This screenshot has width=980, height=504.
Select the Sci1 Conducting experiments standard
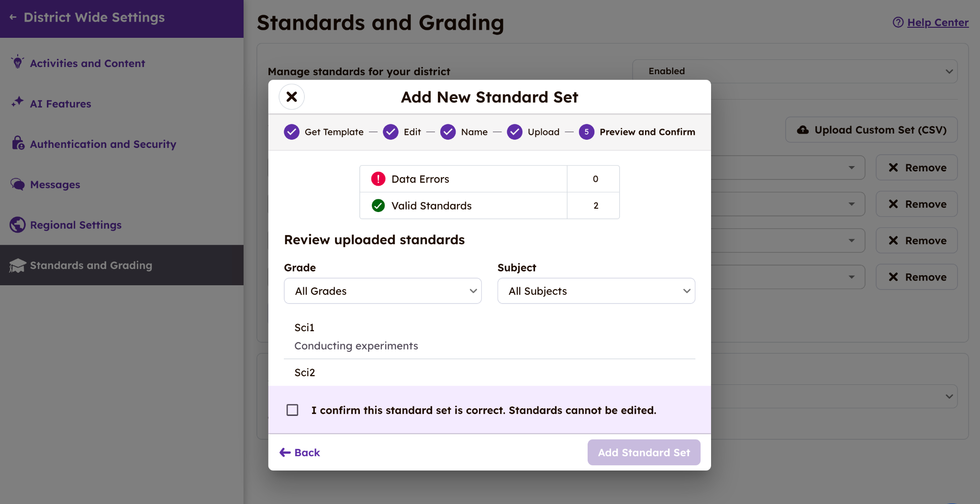tap(356, 336)
